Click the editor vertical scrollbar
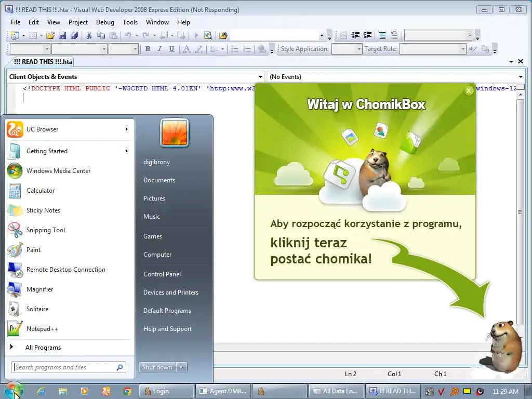This screenshot has height=399, width=532. click(521, 212)
